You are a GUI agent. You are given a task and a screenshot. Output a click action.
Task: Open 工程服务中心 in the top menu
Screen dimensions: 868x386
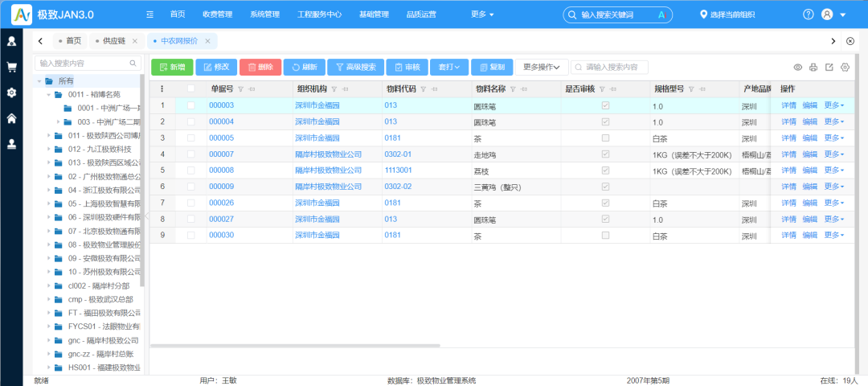point(319,15)
